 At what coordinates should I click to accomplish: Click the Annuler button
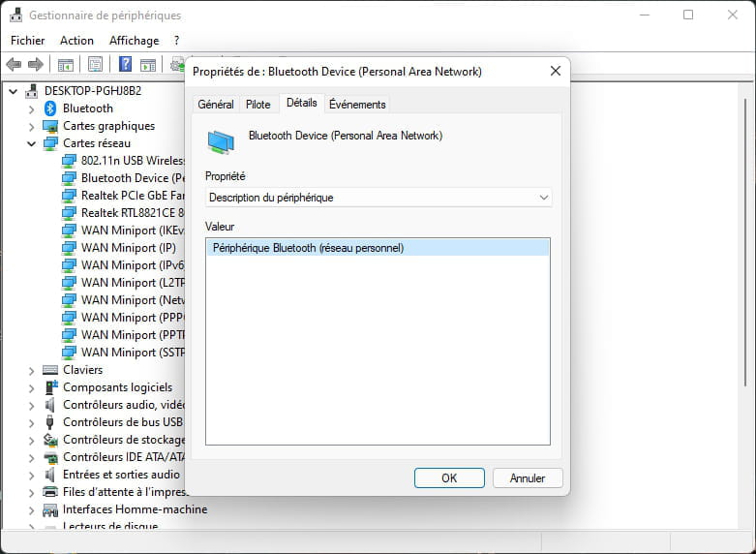[528, 477]
